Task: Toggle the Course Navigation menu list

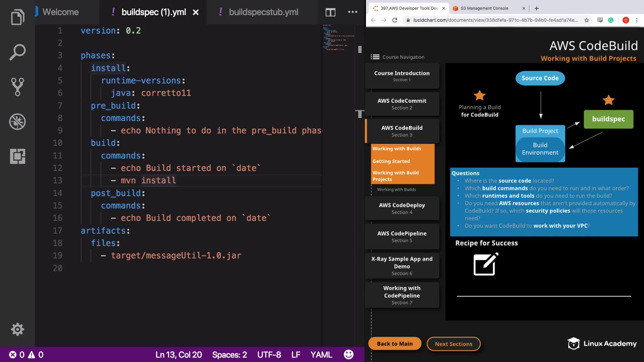Action: (375, 57)
